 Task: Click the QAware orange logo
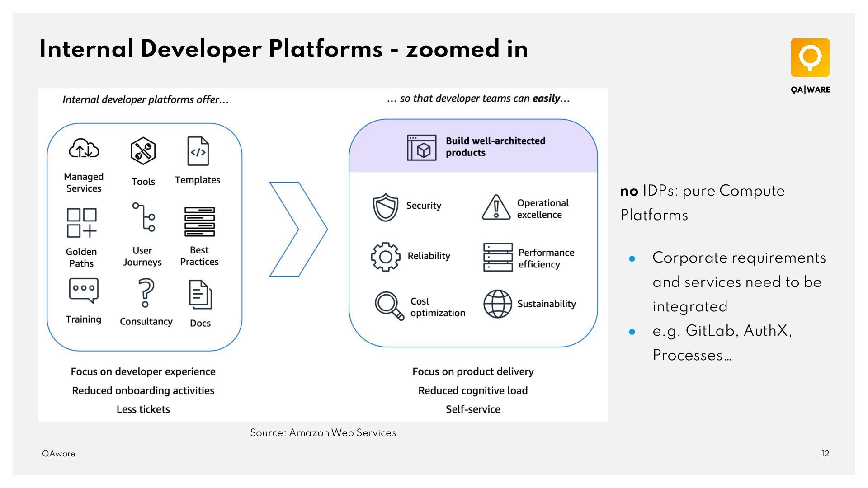coord(810,58)
